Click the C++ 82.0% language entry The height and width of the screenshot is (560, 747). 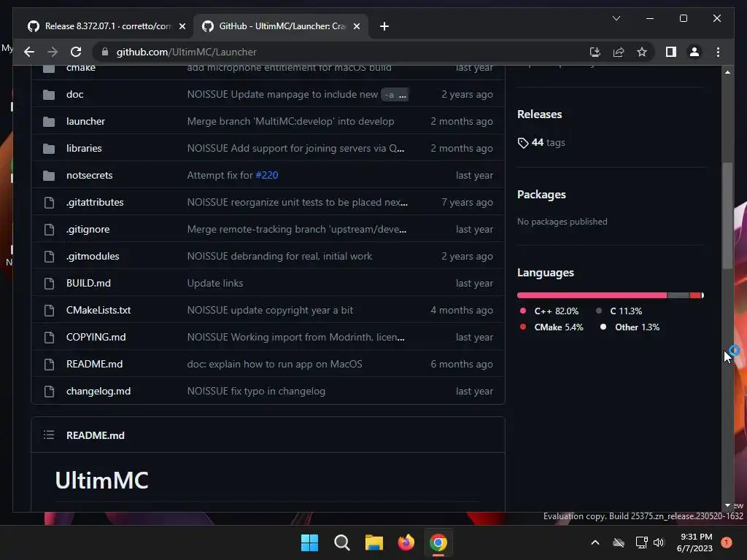pos(550,311)
